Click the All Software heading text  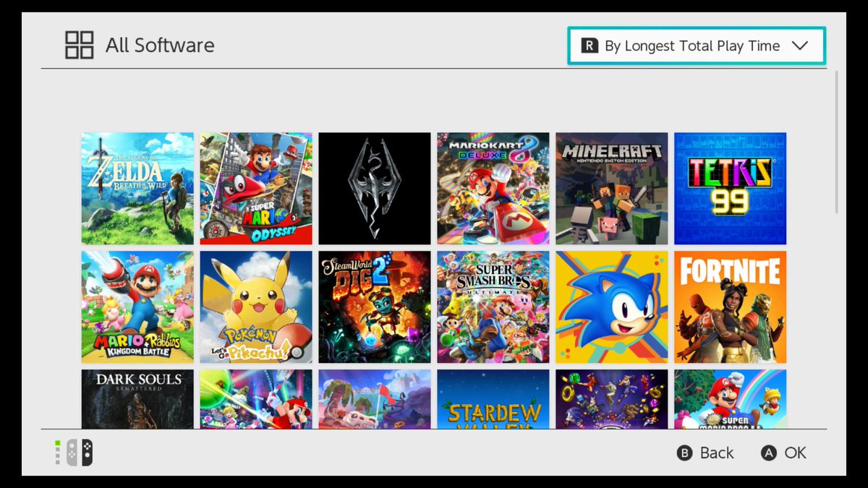[x=160, y=45]
